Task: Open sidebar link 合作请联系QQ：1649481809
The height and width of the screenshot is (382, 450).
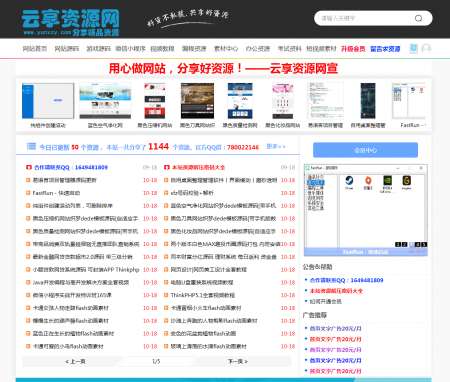Action: tap(346, 280)
